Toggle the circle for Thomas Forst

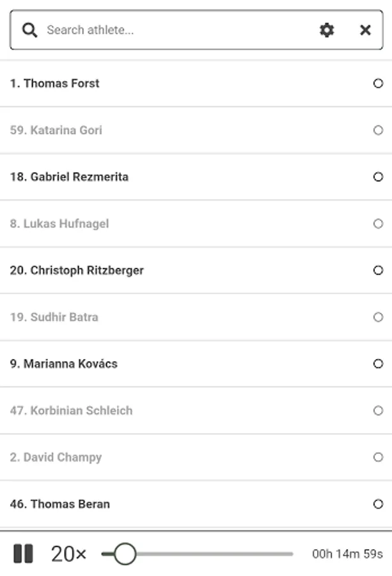coord(378,83)
